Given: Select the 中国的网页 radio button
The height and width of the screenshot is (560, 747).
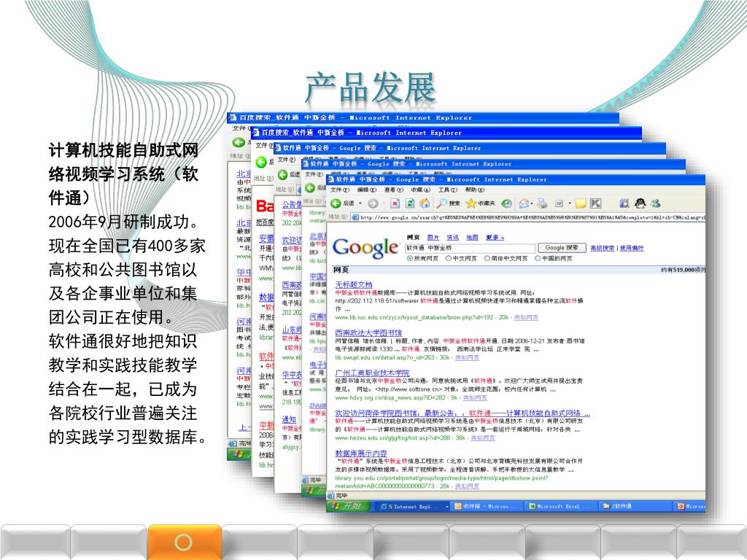Looking at the screenshot, I should [x=538, y=258].
